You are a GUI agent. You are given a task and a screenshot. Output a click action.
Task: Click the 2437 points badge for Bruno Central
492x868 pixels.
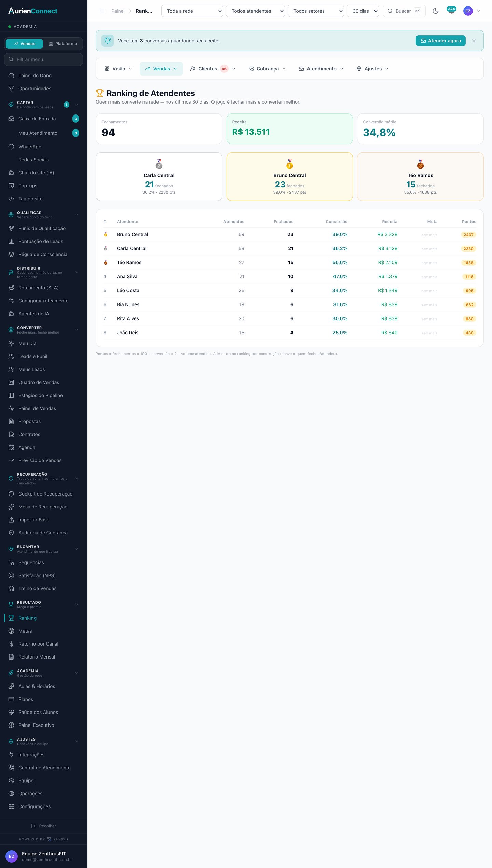pos(468,235)
